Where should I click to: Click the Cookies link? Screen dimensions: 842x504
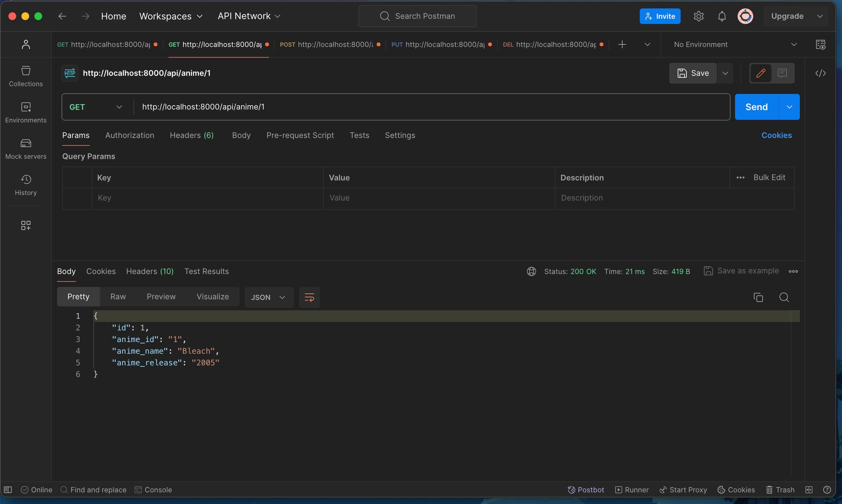point(776,135)
